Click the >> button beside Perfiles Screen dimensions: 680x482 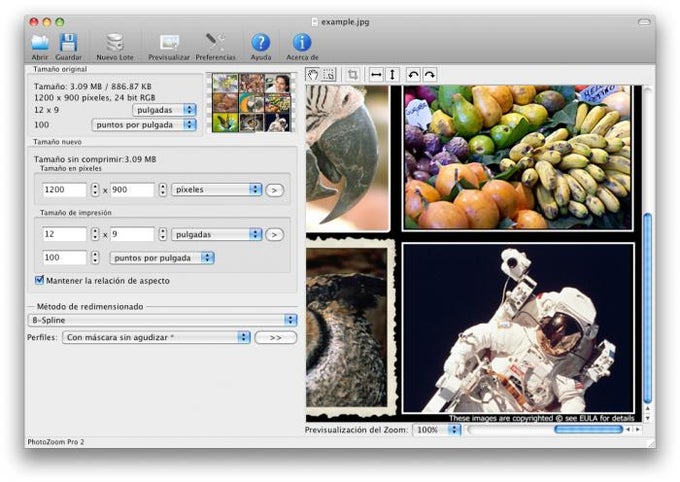coord(276,338)
